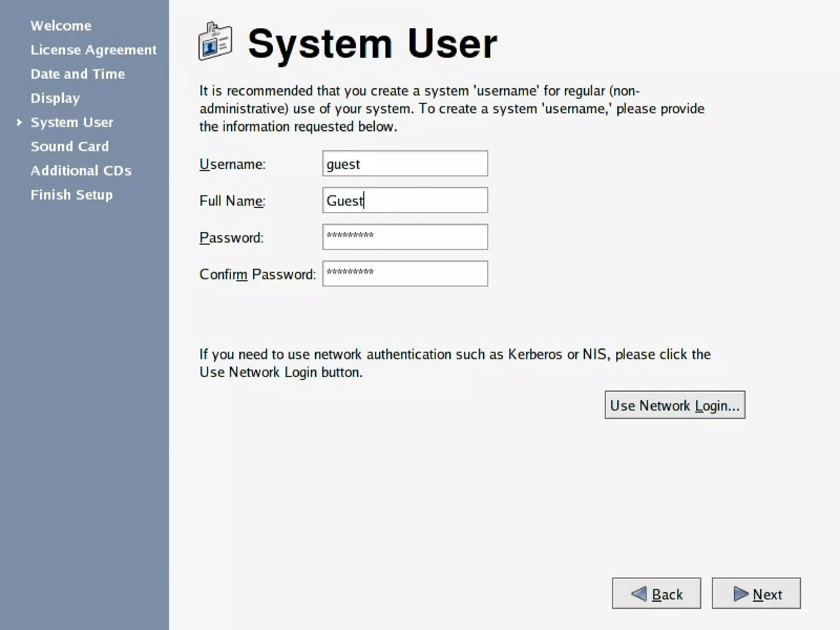
Task: Click the Username input field
Action: tap(404, 164)
